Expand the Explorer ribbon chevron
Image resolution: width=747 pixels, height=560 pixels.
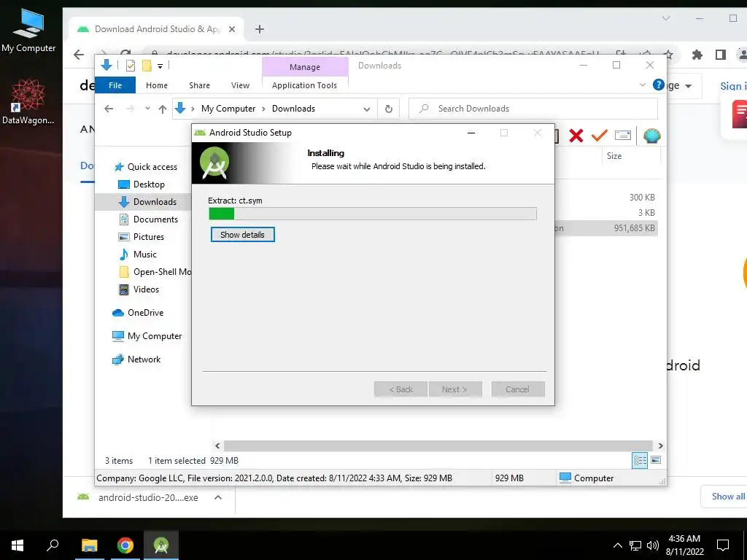coord(642,85)
